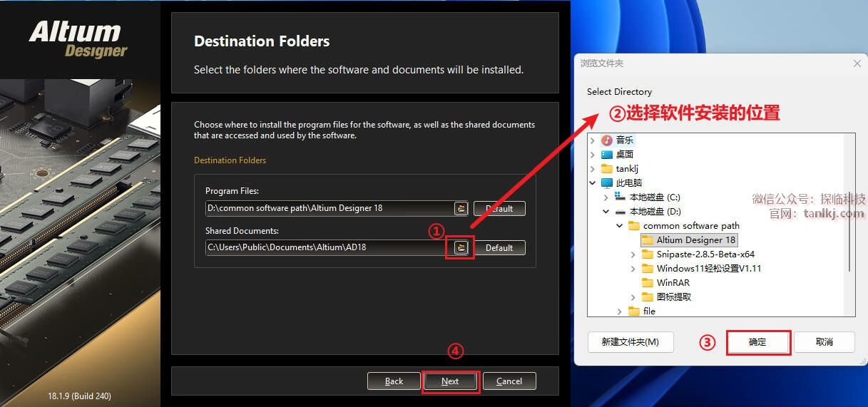Viewport: 868px width, 407px height.
Task: Reset Shared Documents path to Default
Action: tap(499, 247)
